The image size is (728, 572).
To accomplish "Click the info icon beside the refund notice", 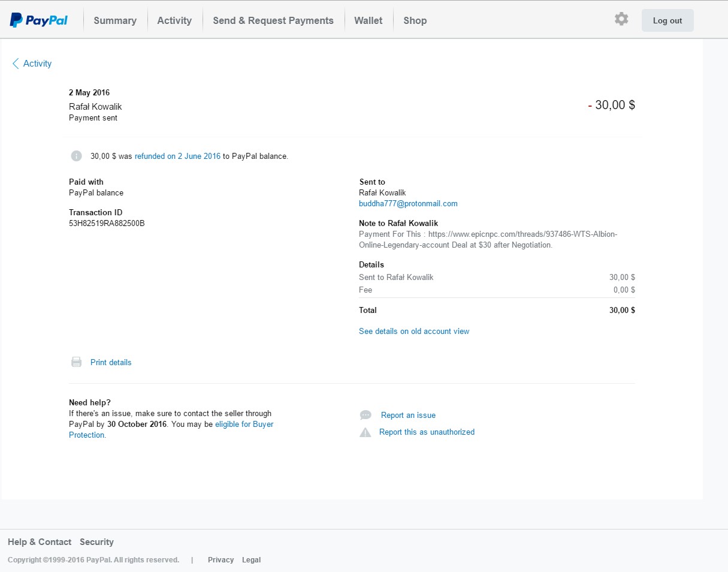I will [x=76, y=156].
